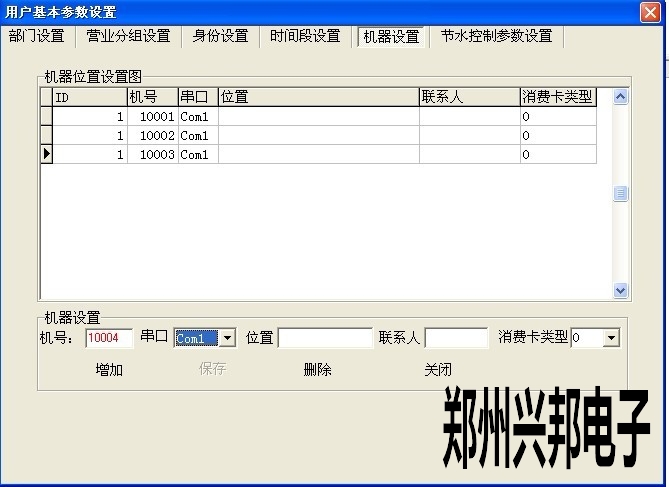
Task: Click the table scrollbar up arrow
Action: (620, 97)
